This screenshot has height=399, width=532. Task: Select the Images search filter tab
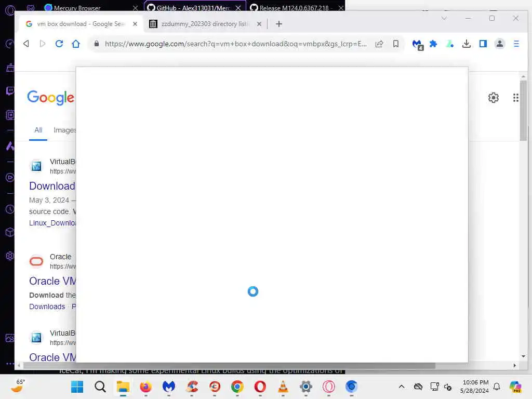(64, 130)
